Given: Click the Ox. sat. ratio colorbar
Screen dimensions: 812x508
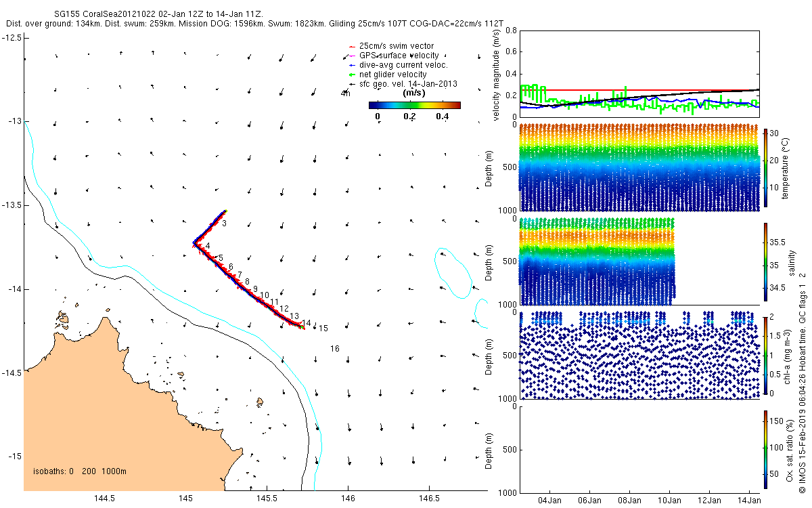Looking at the screenshot, I should pos(765,450).
